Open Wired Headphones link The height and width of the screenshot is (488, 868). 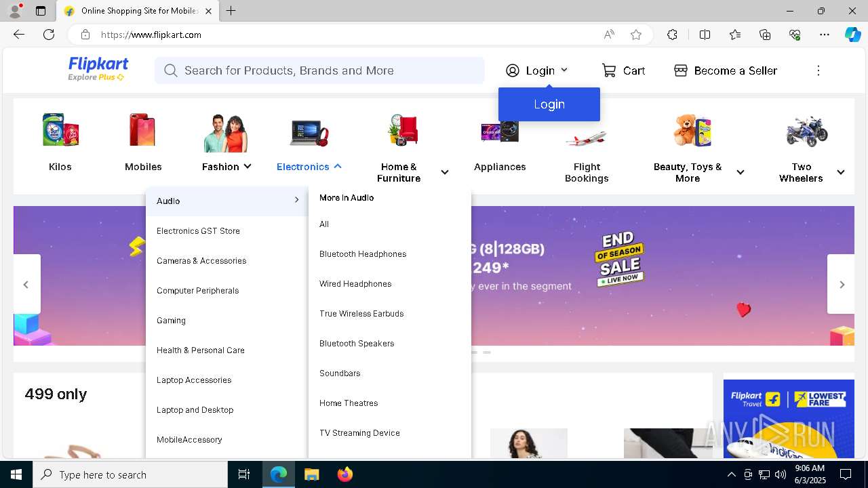(355, 284)
